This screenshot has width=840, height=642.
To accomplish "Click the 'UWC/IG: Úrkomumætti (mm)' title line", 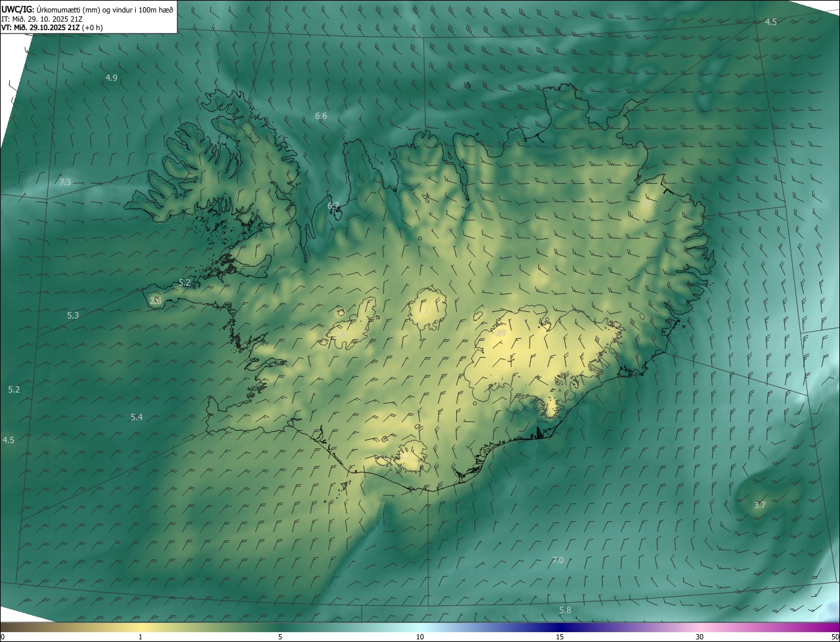I will (87, 9).
